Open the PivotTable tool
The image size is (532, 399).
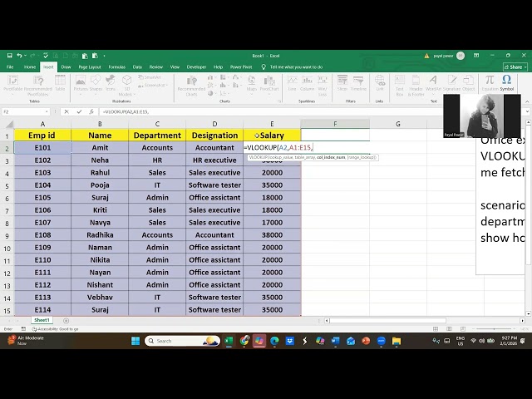click(x=13, y=83)
